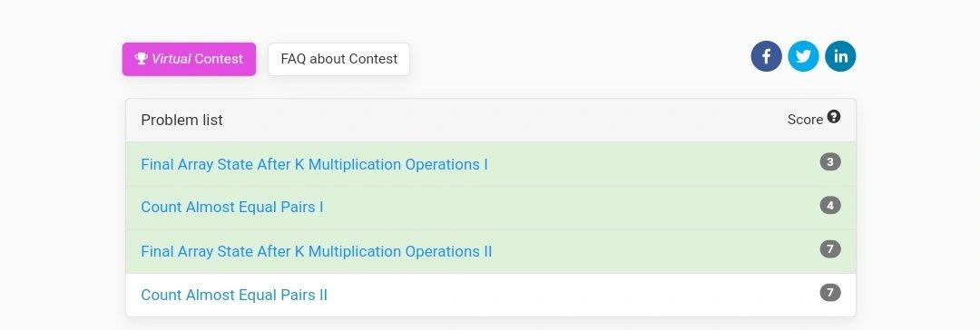Click the word Contest in the FAQ button

pyautogui.click(x=373, y=59)
